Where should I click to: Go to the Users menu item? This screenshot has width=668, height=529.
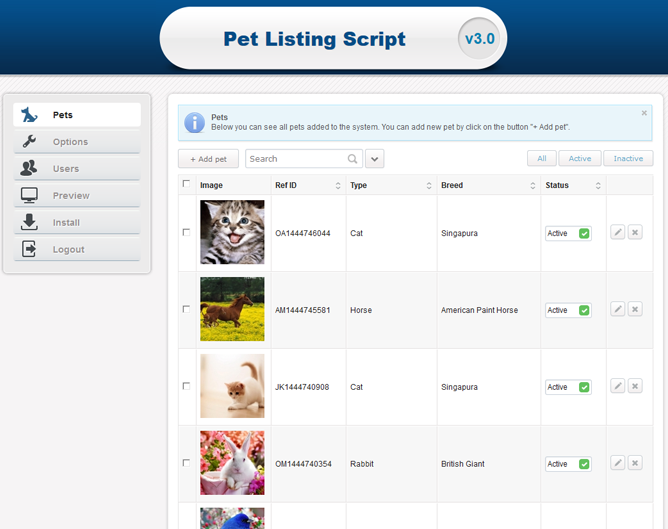pos(77,168)
